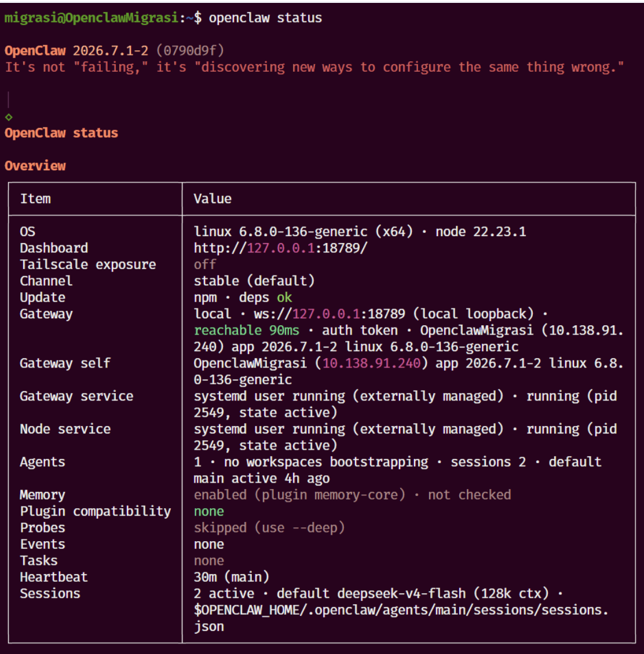Click the 'not checked' memory status

pos(470,495)
